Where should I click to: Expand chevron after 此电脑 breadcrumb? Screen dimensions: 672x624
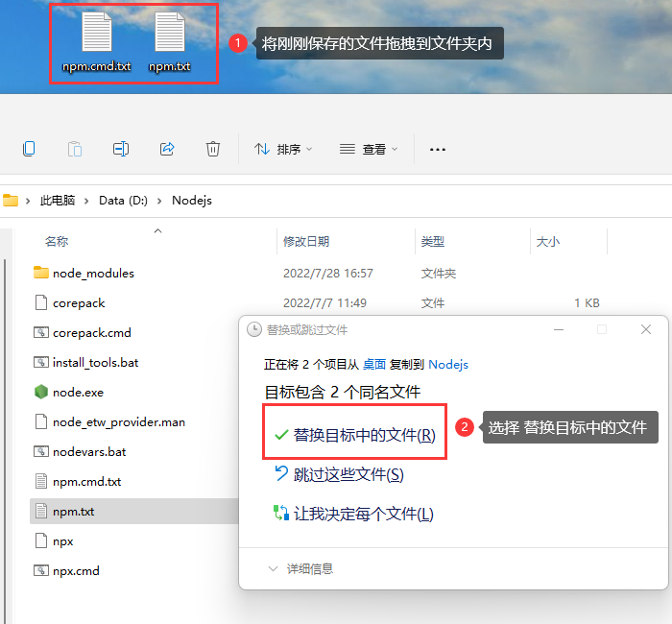tap(86, 201)
